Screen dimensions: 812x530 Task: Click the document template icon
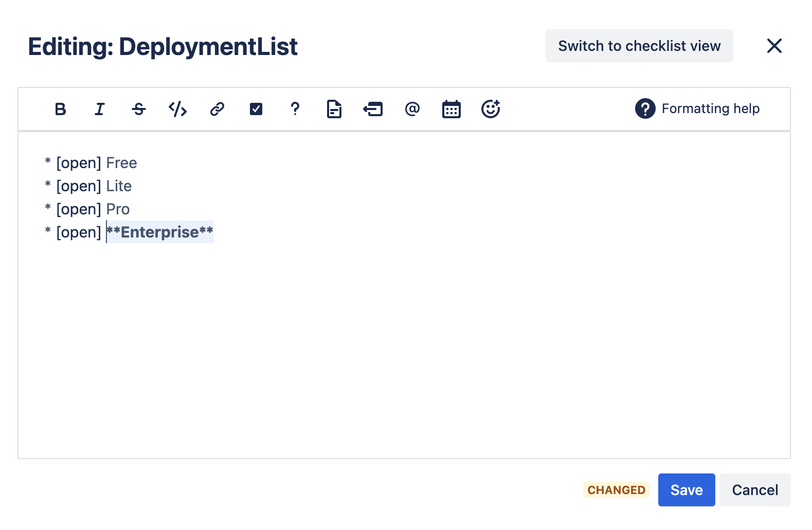(334, 109)
